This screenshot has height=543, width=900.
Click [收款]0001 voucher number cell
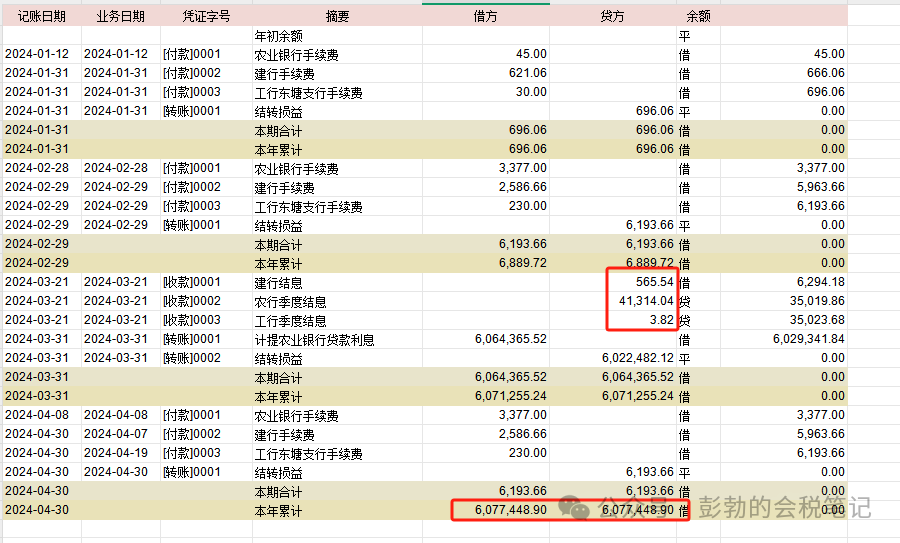coord(206,282)
